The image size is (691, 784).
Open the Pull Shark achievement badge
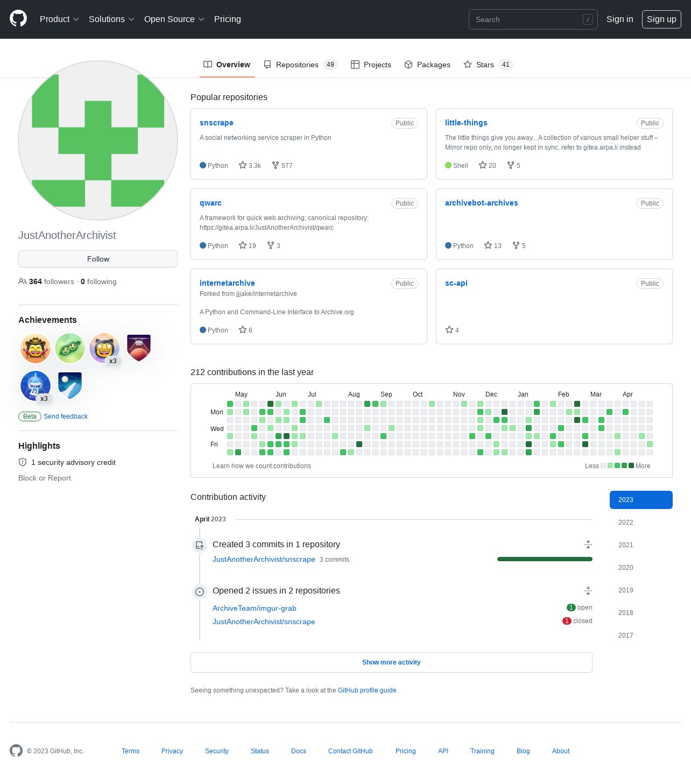[x=36, y=386]
